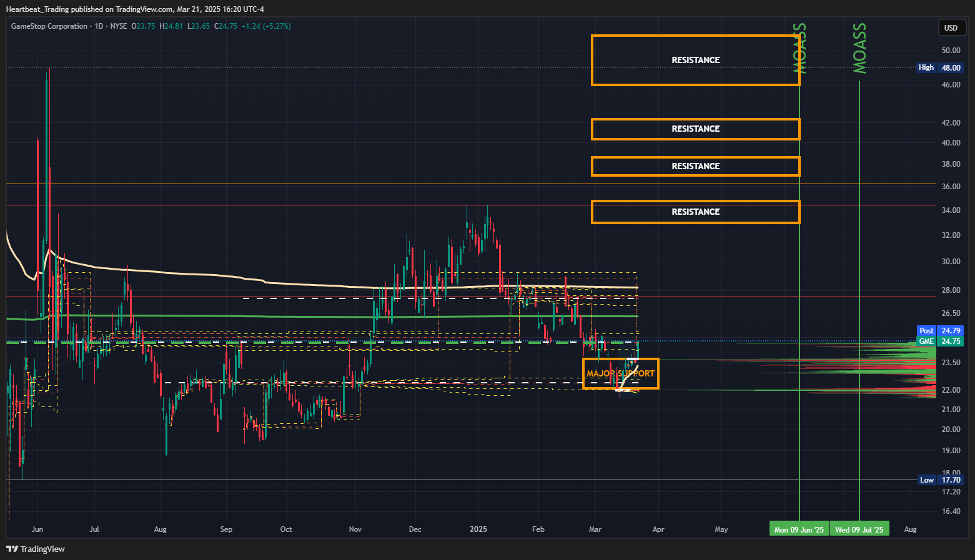Image resolution: width=975 pixels, height=560 pixels.
Task: Click the 50.00 price axis label
Action: [x=951, y=51]
